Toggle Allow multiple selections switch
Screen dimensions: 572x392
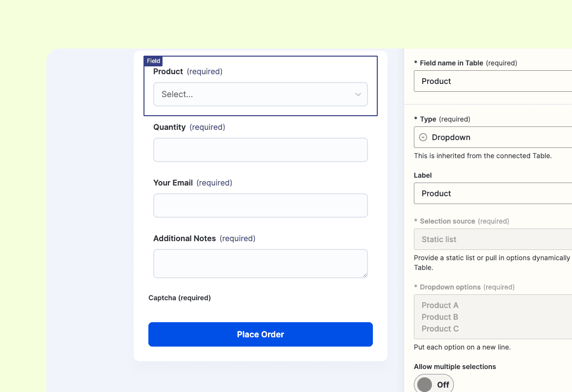point(433,384)
